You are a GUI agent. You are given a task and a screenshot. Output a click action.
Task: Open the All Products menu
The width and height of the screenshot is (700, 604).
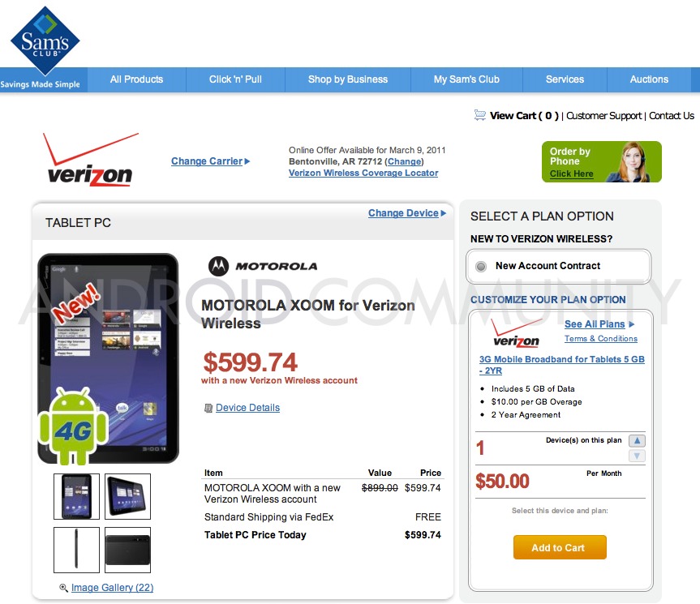click(x=136, y=79)
